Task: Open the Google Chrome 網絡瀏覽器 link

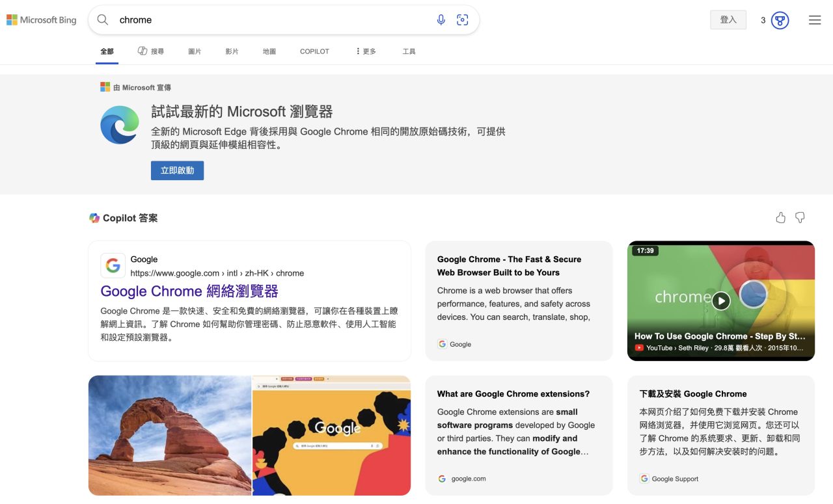Action: (x=189, y=291)
